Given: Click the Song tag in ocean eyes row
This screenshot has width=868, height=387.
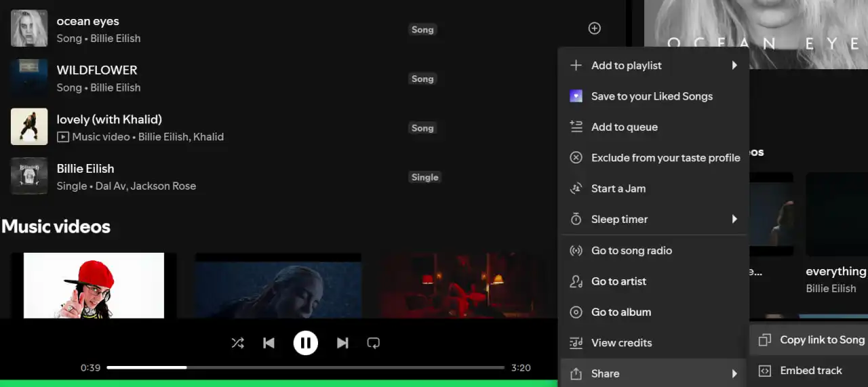Looking at the screenshot, I should tap(422, 30).
